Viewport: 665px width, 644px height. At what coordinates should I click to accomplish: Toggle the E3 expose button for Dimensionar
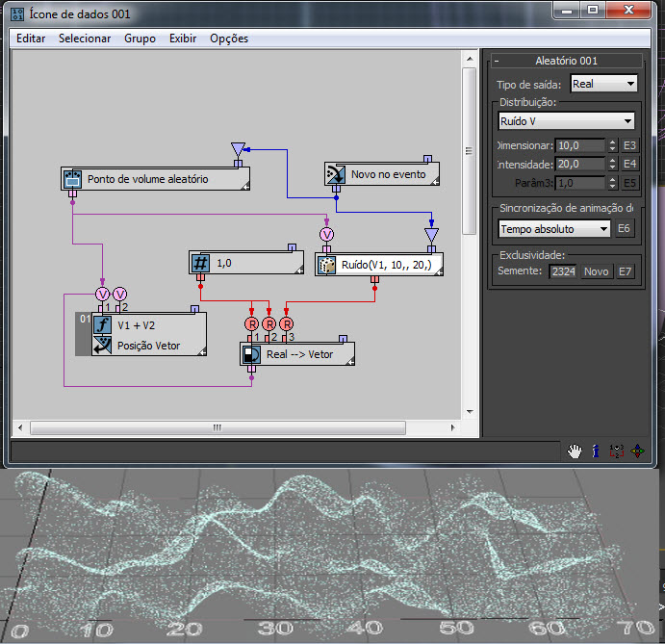pos(629,145)
